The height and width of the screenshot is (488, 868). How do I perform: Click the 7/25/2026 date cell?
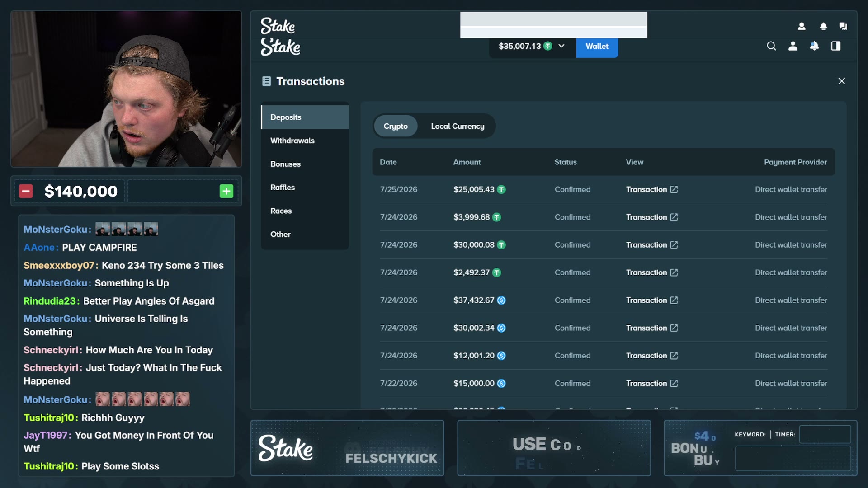pyautogui.click(x=399, y=189)
